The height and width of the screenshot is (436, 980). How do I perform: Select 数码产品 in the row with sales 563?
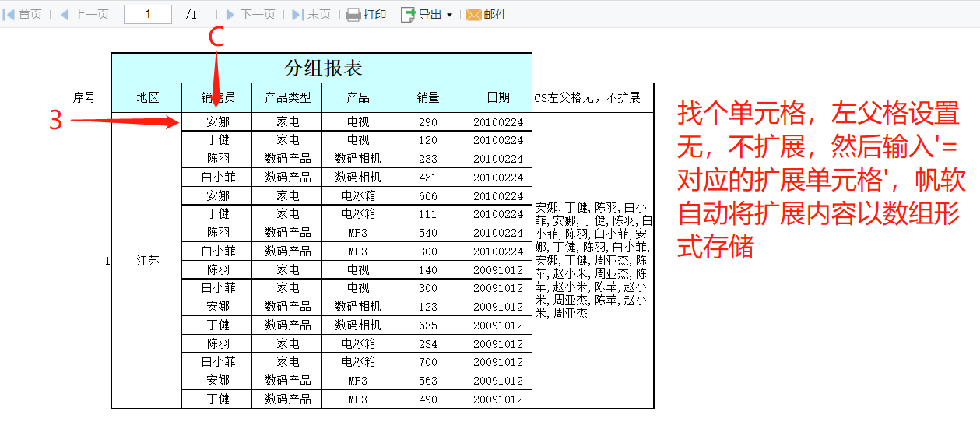[x=287, y=381]
